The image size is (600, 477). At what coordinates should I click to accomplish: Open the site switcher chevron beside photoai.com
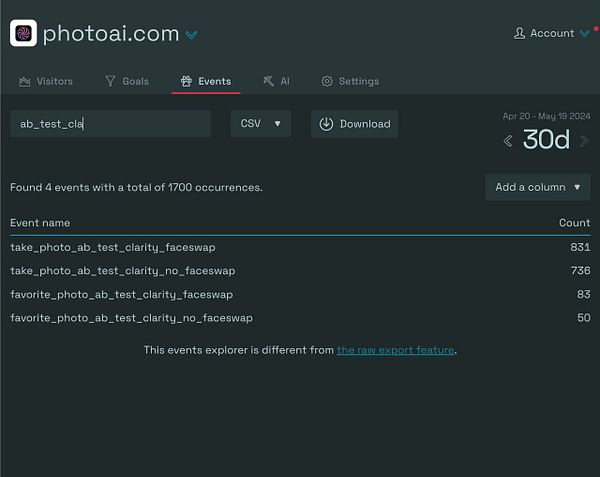tap(191, 35)
